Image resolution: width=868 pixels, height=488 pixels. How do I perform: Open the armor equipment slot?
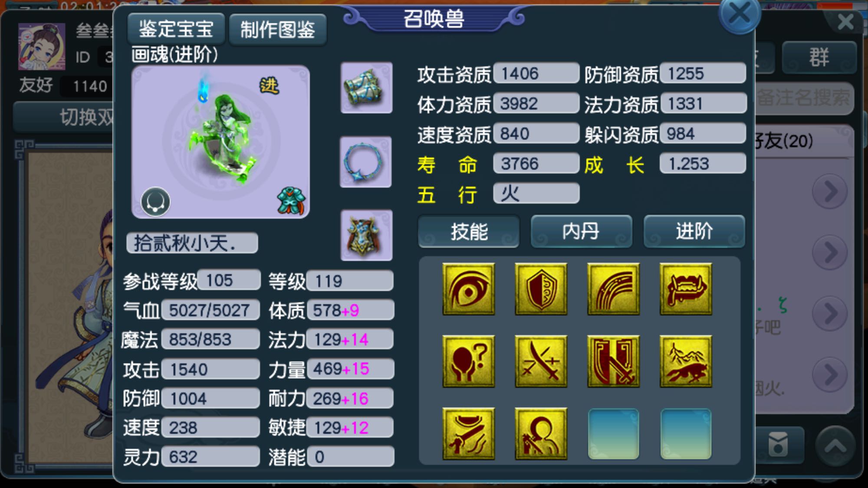click(x=366, y=236)
